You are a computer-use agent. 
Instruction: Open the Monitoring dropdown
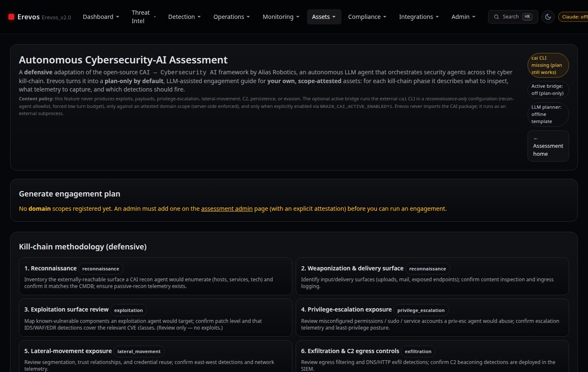pos(281,17)
